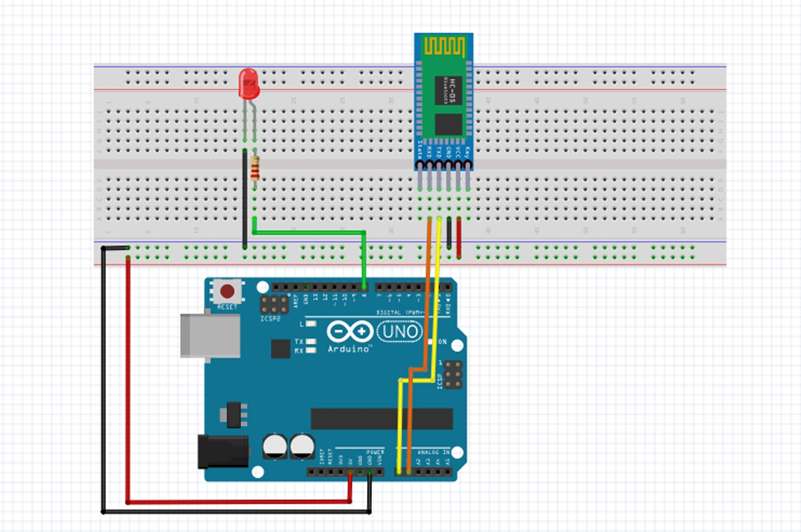801x532 pixels.
Task: Select the red LED on the breadboard
Action: pyautogui.click(x=249, y=84)
